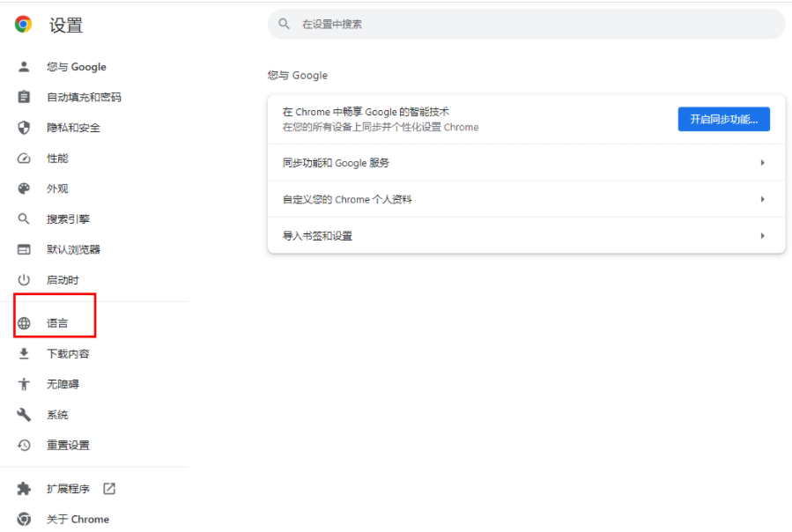
Task: Click the wrench icon for 系统
Action: click(x=24, y=415)
